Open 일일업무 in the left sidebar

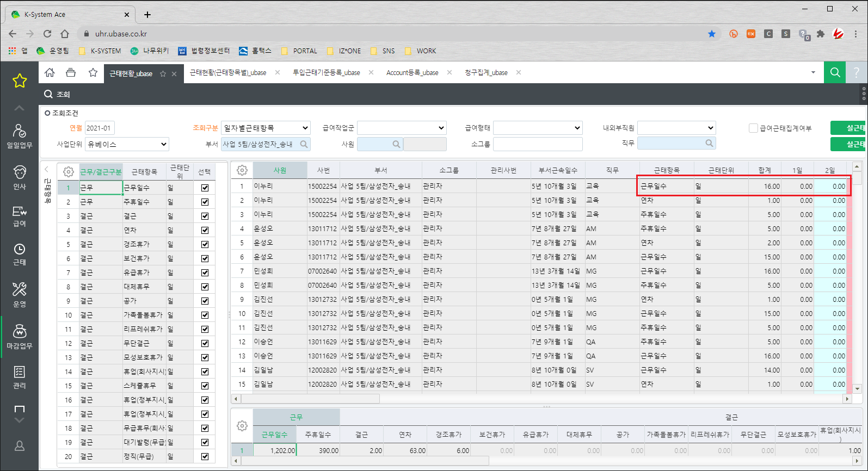tap(20, 136)
